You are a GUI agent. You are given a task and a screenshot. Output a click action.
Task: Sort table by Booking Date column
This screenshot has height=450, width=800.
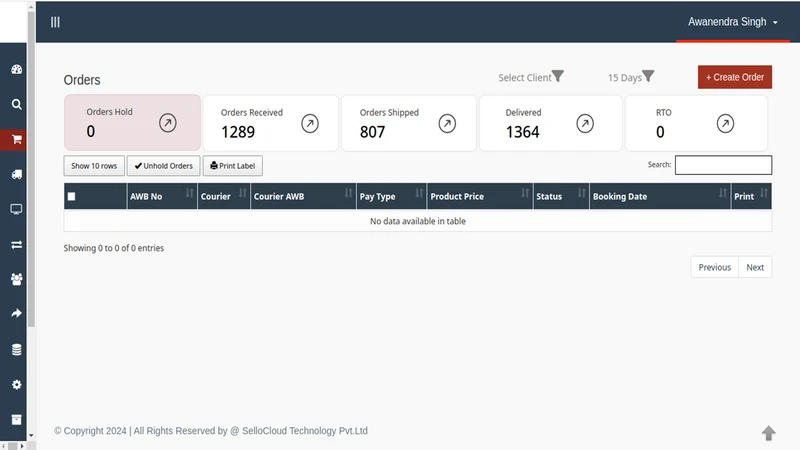[x=660, y=196]
